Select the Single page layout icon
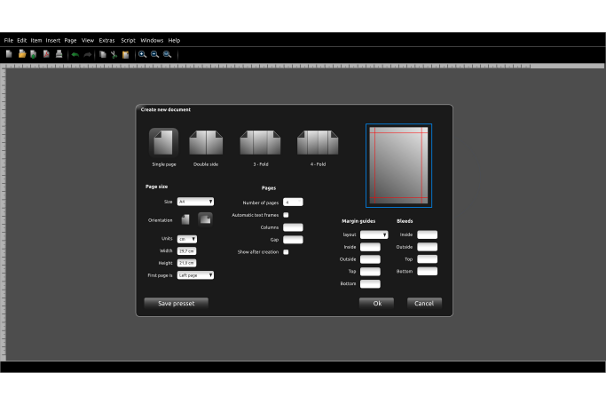Viewport: 606px width, 406px height. pyautogui.click(x=164, y=142)
